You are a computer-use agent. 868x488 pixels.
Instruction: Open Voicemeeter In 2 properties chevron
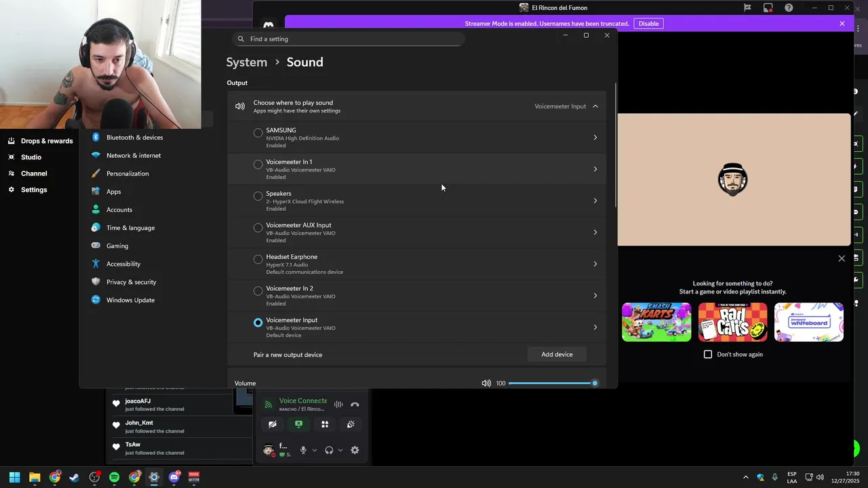coord(595,296)
